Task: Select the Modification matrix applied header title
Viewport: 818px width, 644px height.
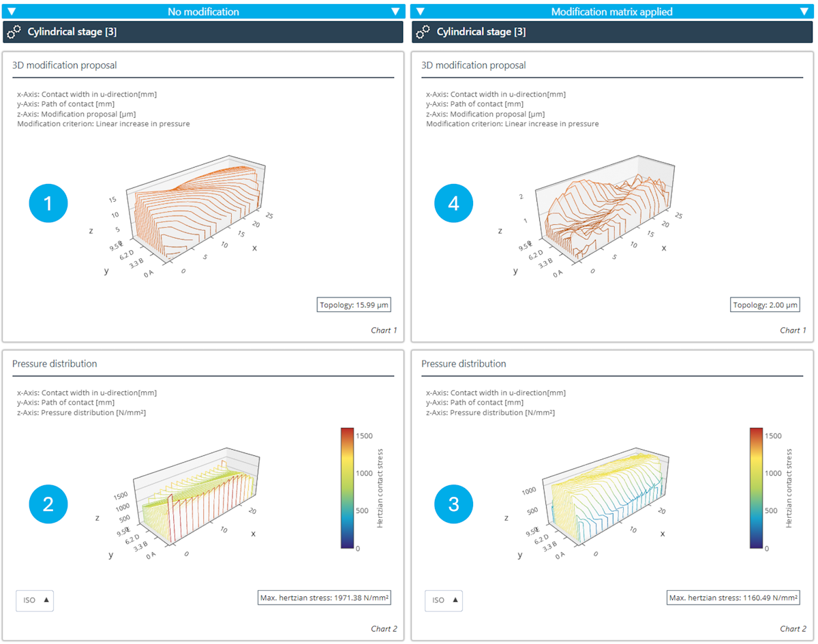Action: (611, 12)
